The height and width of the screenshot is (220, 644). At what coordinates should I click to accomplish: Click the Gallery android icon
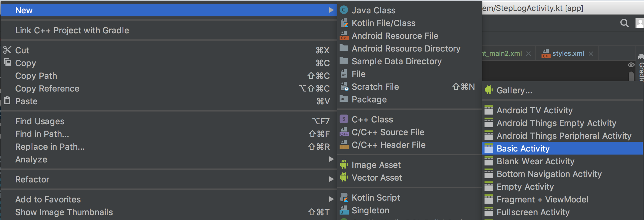pos(488,90)
